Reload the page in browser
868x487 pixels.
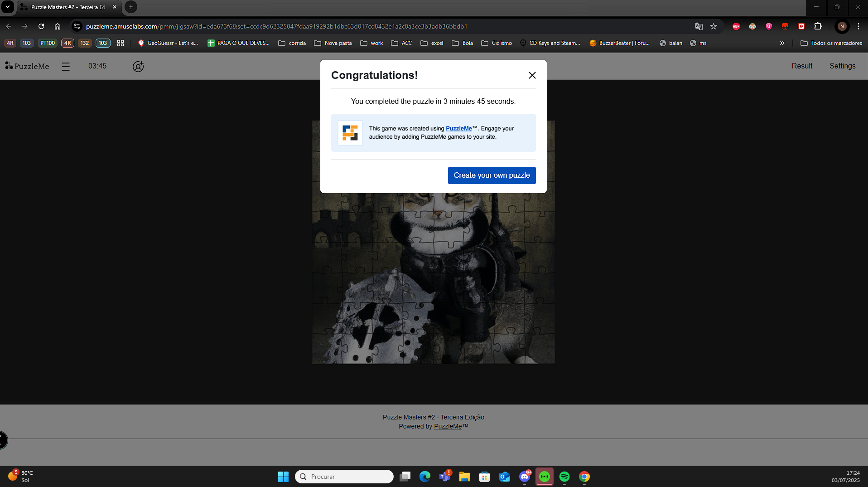tap(41, 26)
